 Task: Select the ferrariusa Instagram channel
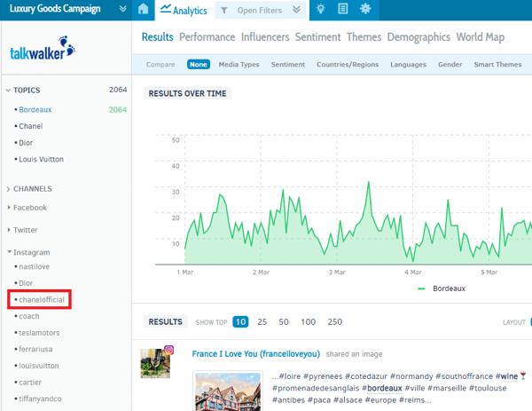(x=35, y=349)
